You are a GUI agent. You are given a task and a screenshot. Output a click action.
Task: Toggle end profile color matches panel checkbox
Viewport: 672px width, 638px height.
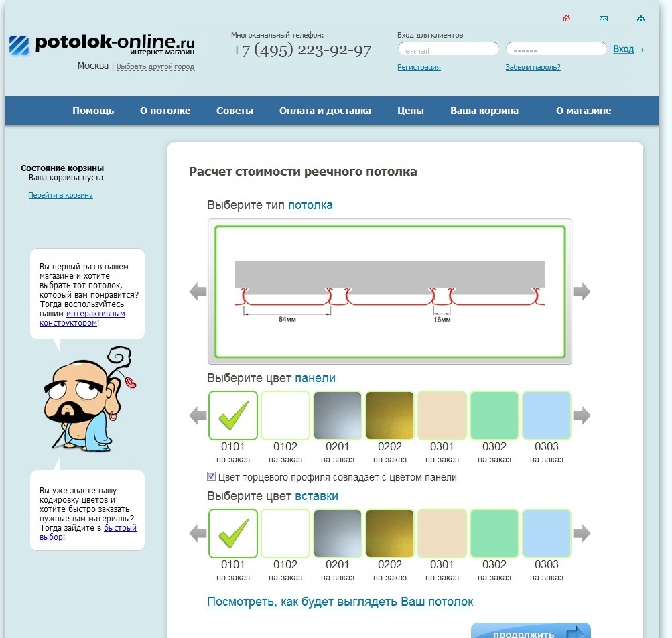[x=211, y=476]
